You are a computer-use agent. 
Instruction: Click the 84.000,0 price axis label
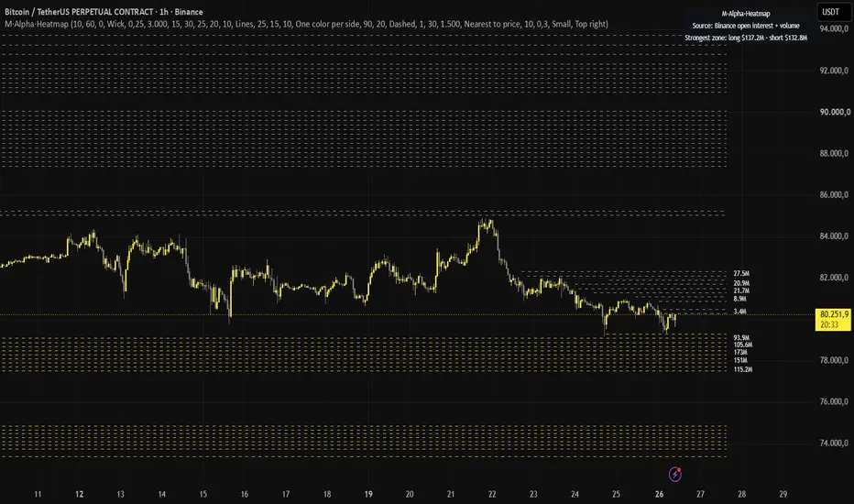click(834, 236)
